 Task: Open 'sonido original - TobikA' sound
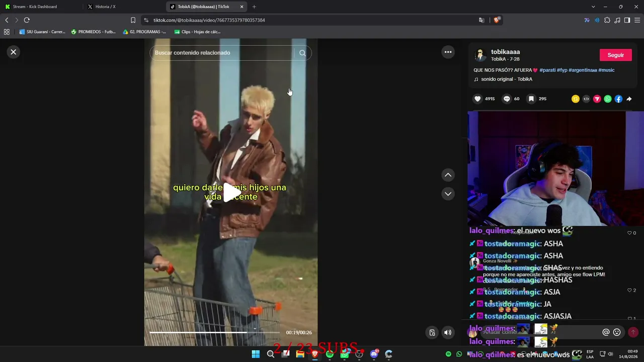point(506,79)
